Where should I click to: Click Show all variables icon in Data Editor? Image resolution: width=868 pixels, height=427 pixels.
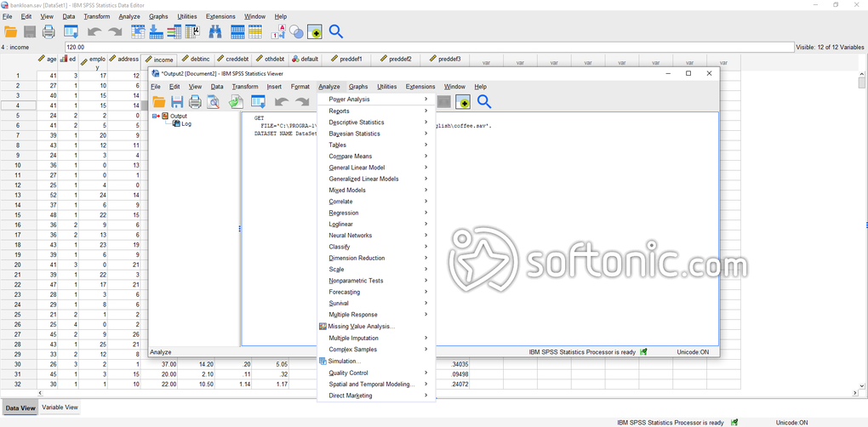[x=314, y=31]
